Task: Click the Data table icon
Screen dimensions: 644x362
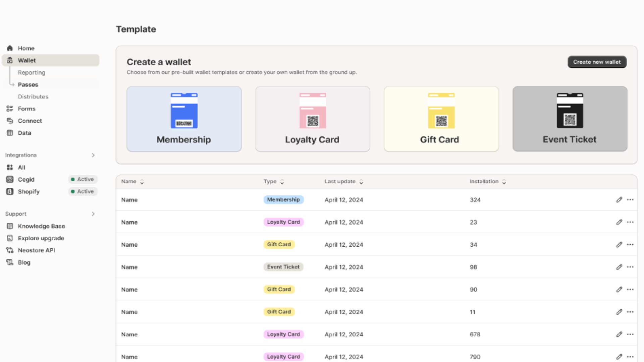Action: (10, 133)
